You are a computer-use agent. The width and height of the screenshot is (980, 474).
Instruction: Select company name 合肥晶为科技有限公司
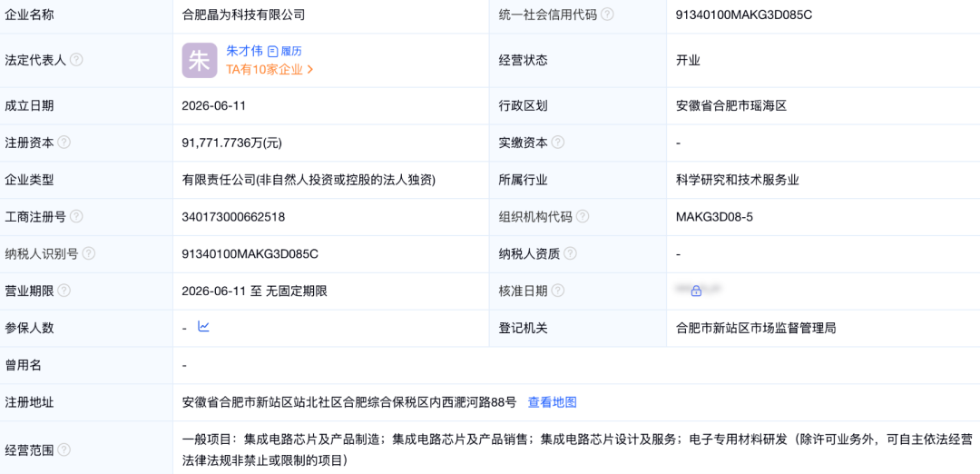tap(243, 15)
